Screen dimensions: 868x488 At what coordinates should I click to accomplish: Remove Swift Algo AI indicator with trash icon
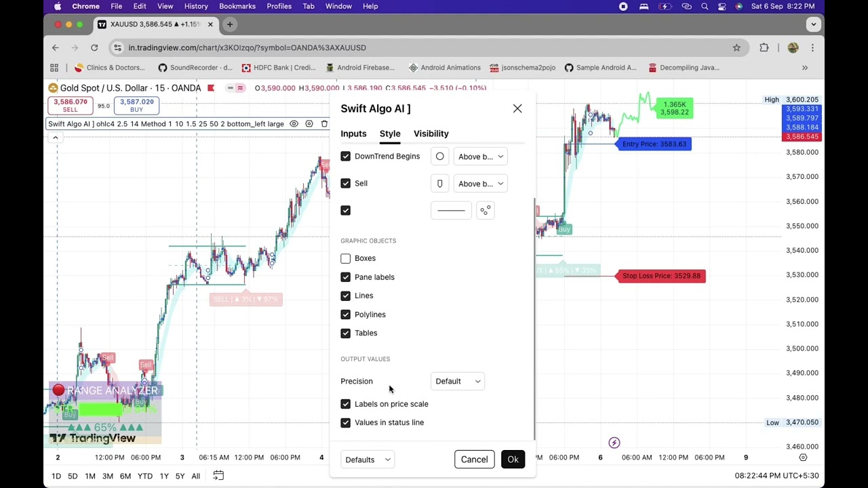pos(324,124)
